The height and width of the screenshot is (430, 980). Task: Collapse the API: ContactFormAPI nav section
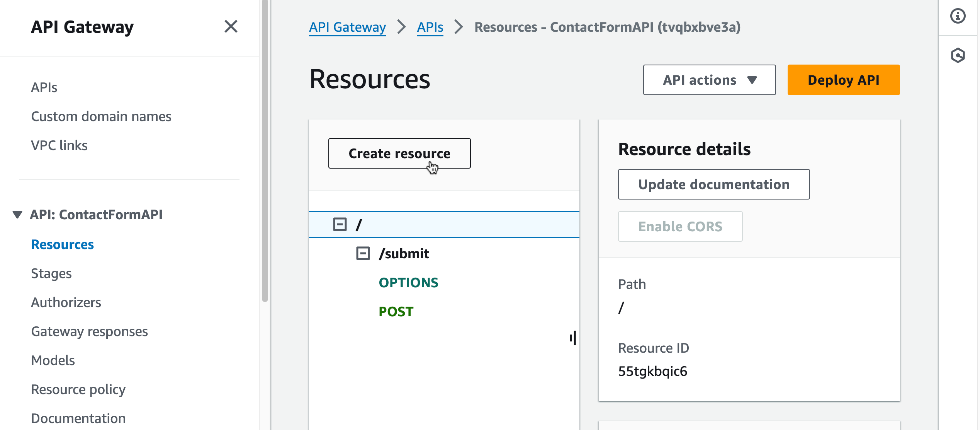pos(17,215)
